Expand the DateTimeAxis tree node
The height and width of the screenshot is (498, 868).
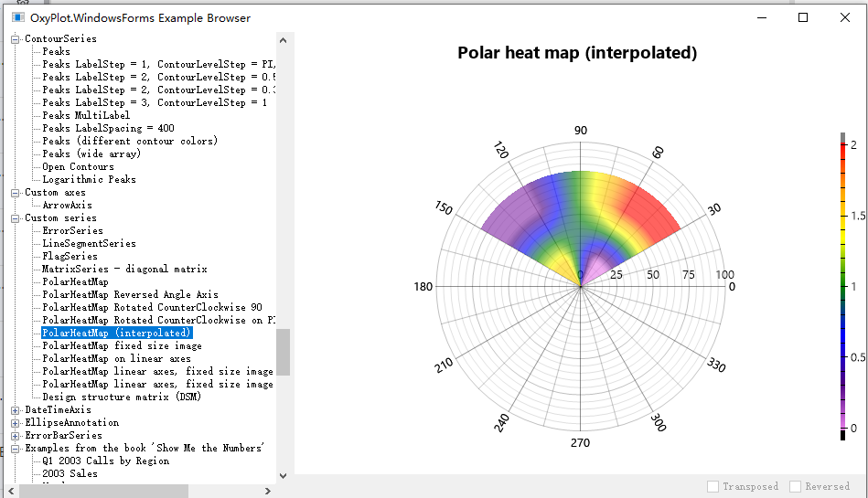[15, 410]
